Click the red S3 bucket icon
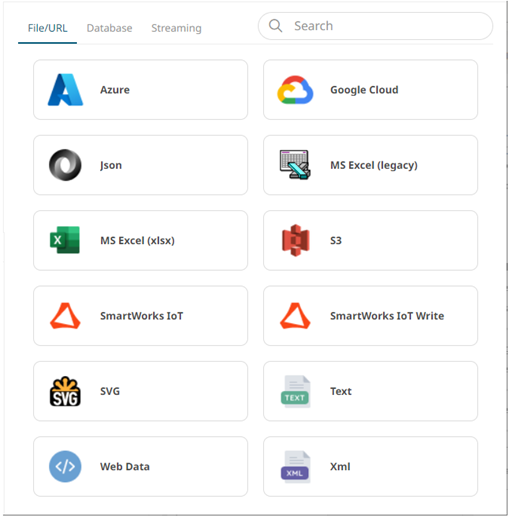Viewport: 509px width, 517px height. tap(296, 240)
